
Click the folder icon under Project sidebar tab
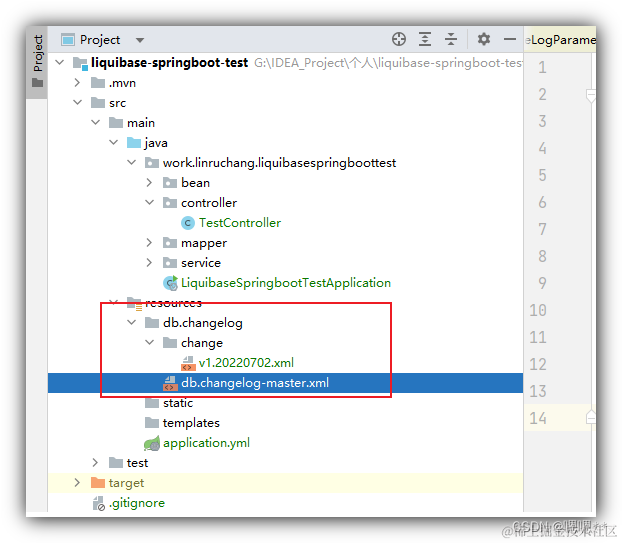(x=38, y=83)
